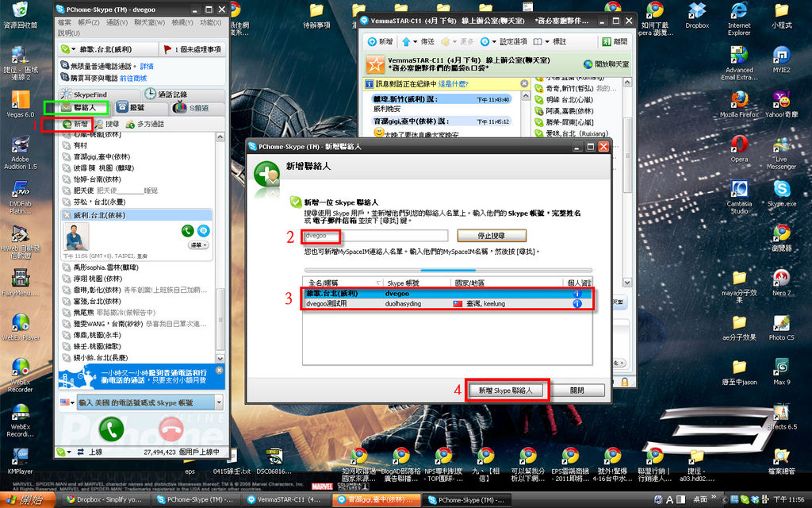Screen dimensions: 812x508
Task: Select contact 雅雯WANG in contact list
Action: [138, 324]
